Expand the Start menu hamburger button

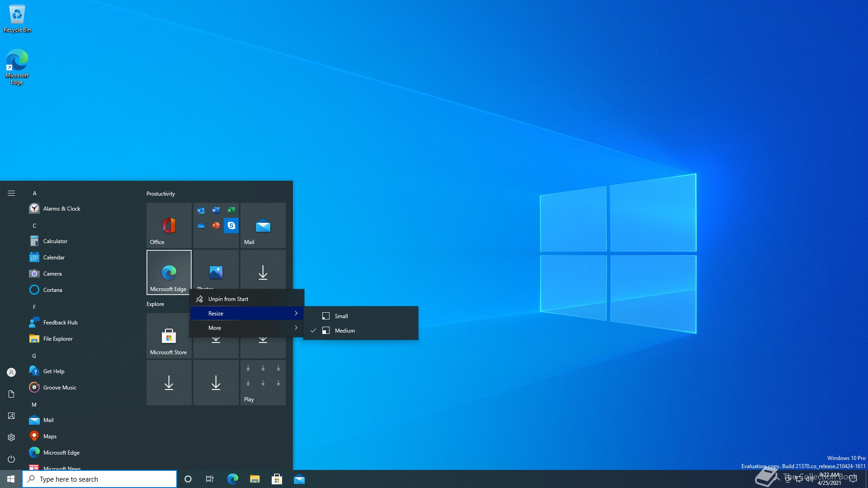[11, 193]
